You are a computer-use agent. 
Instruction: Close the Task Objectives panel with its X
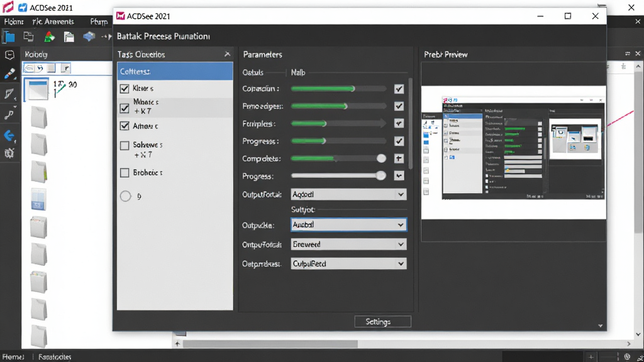tap(227, 54)
